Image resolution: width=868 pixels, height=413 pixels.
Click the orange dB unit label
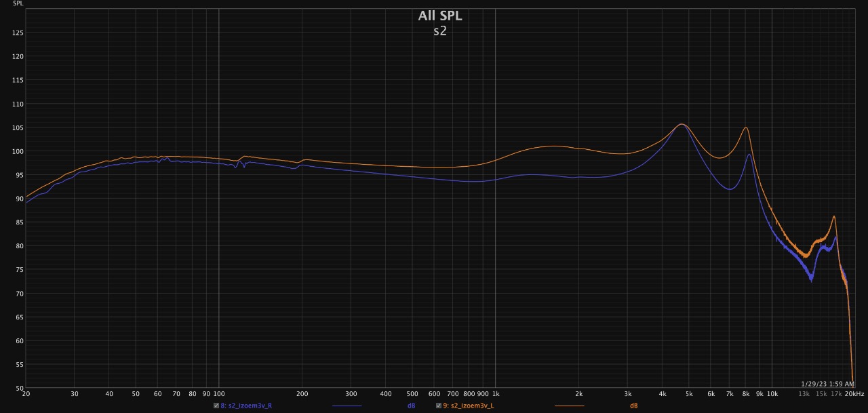tap(633, 406)
